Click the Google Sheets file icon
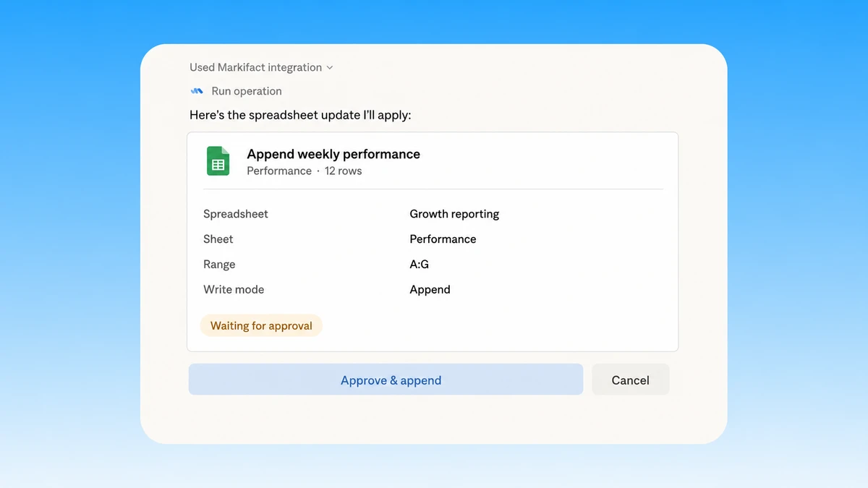Image resolution: width=868 pixels, height=488 pixels. [218, 161]
